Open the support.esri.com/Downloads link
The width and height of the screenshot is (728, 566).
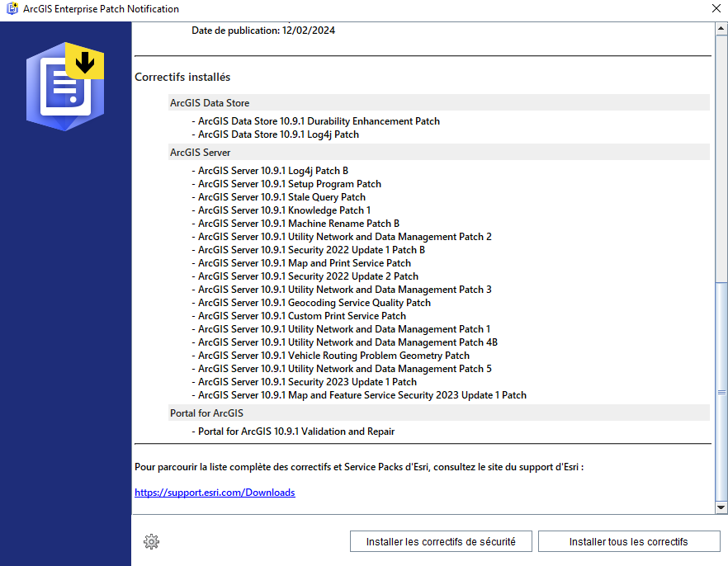pyautogui.click(x=215, y=493)
